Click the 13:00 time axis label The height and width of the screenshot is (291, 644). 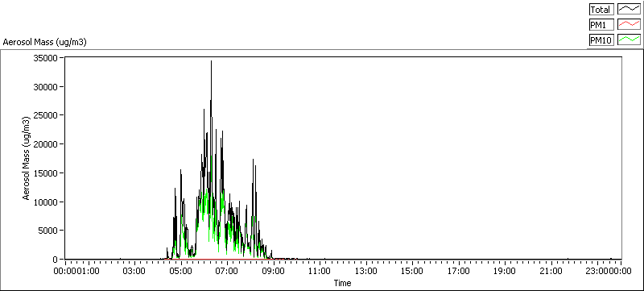(366, 271)
